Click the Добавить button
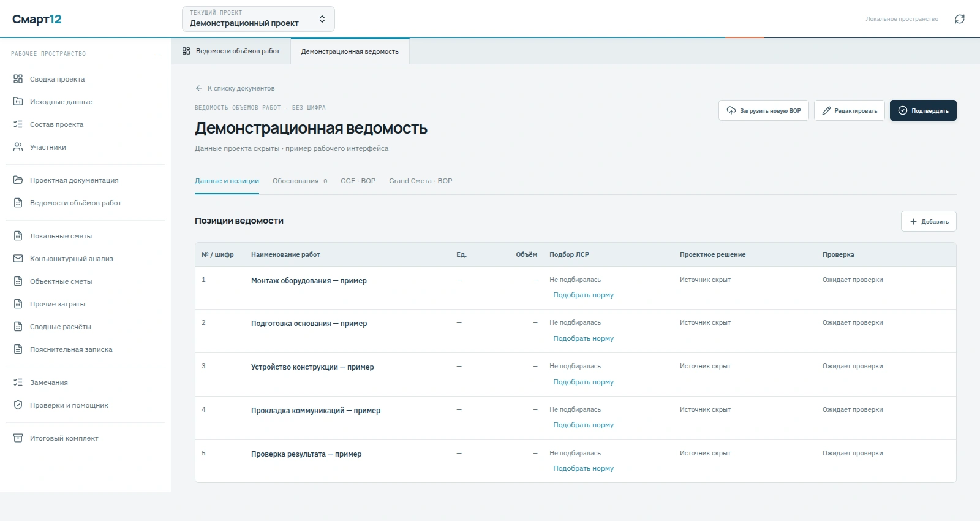This screenshot has width=980, height=521. click(x=929, y=221)
